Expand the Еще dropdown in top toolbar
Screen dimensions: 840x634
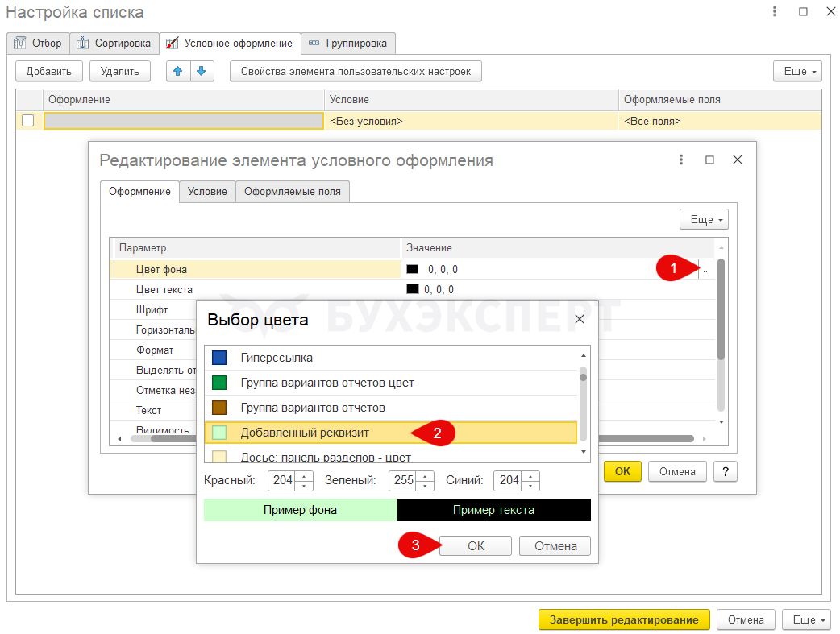click(796, 71)
